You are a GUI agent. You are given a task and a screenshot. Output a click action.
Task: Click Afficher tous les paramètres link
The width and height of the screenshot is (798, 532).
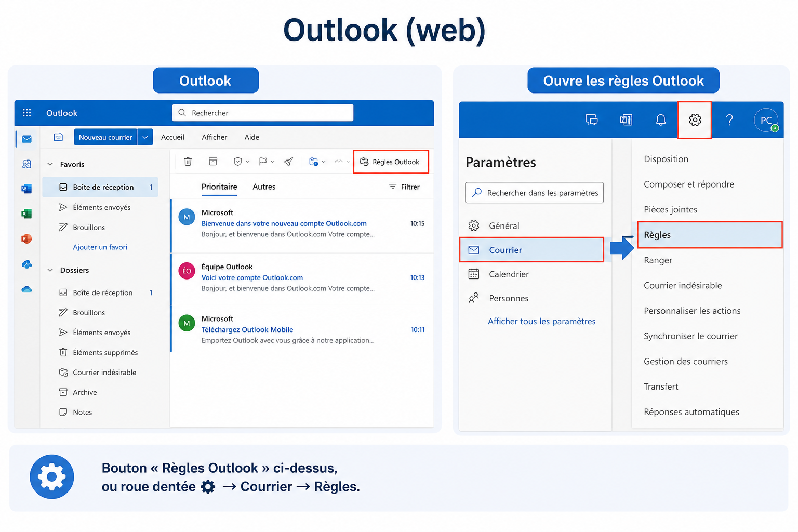[541, 322]
